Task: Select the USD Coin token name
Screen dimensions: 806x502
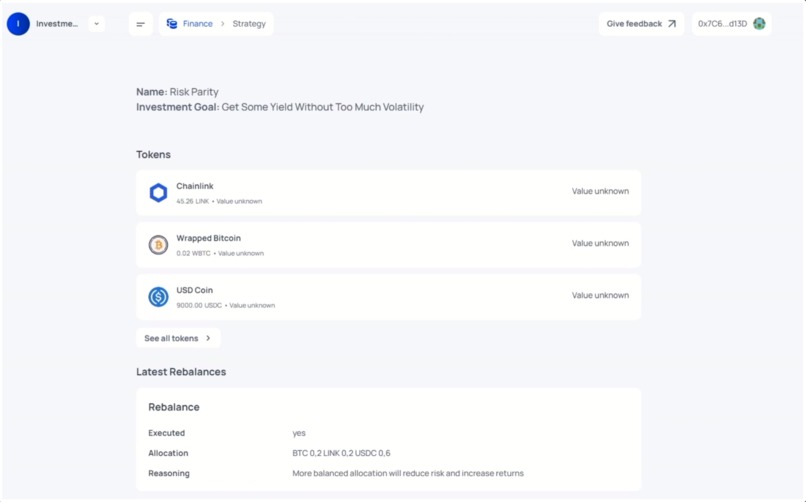Action: point(194,290)
